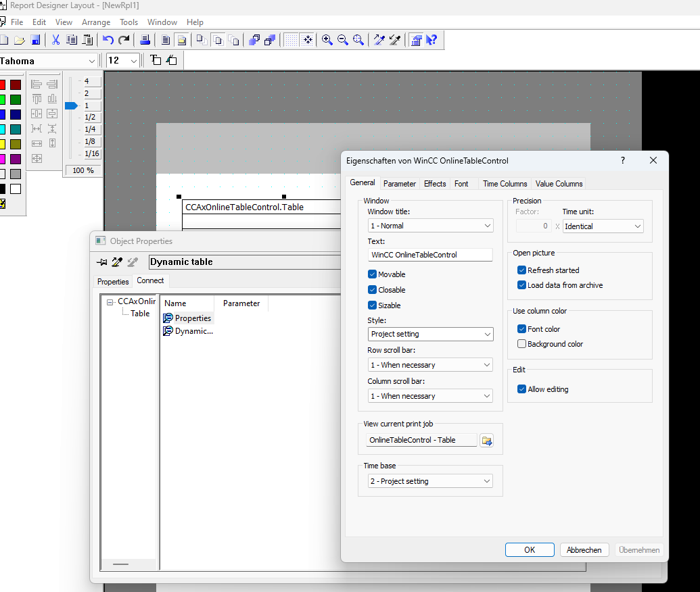Enable the Background color checkbox
This screenshot has height=592, width=700.
point(521,344)
